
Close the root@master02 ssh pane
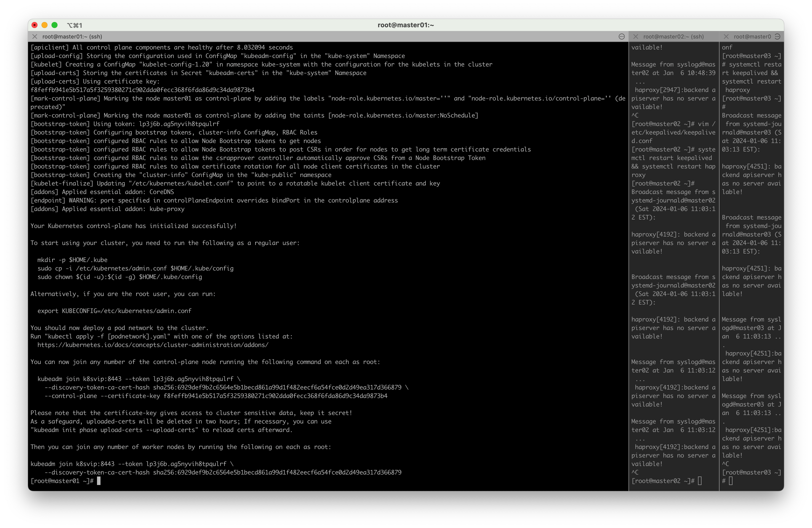click(x=635, y=36)
